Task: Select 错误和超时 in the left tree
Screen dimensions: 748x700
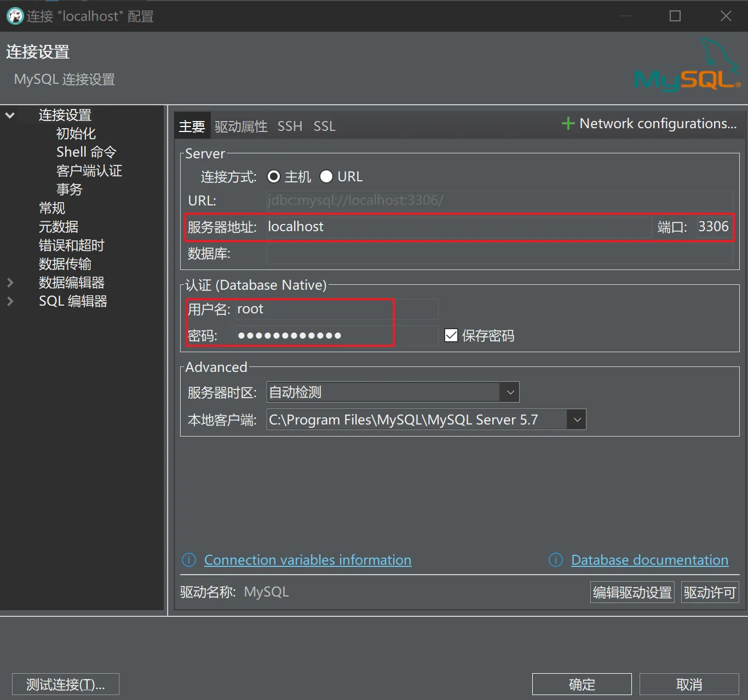Action: pyautogui.click(x=72, y=245)
